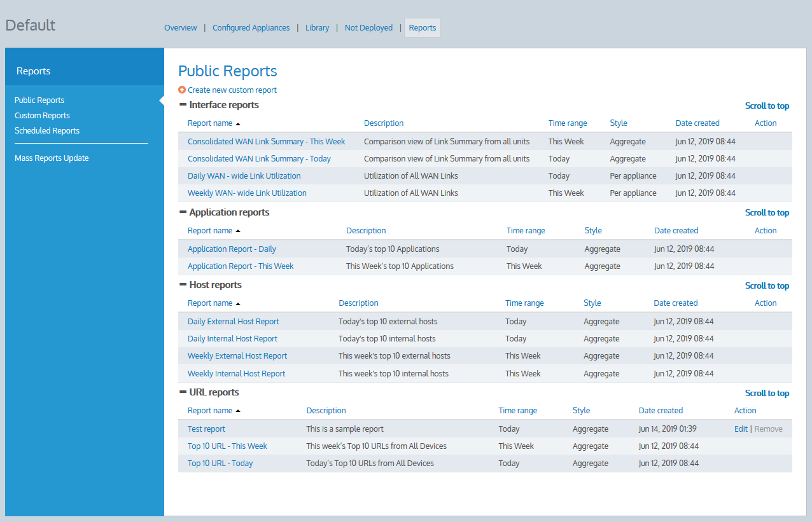
Task: Expand the URL reports section header
Action: click(213, 392)
